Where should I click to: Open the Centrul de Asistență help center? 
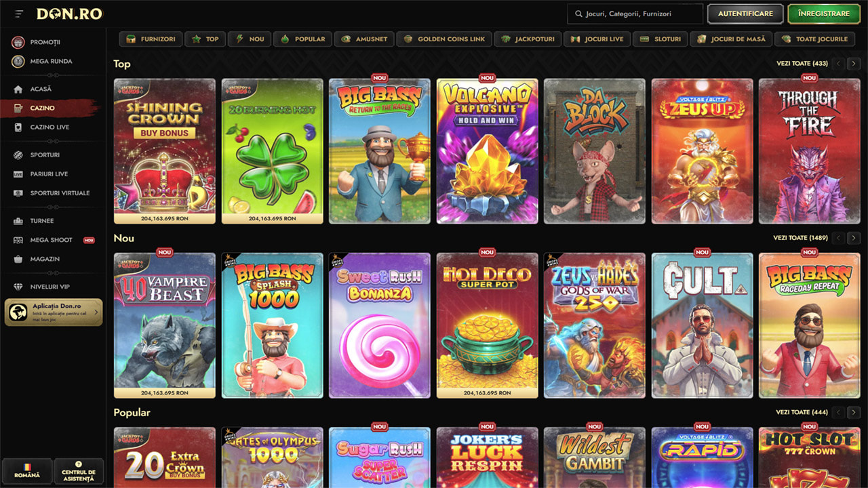pos(79,472)
